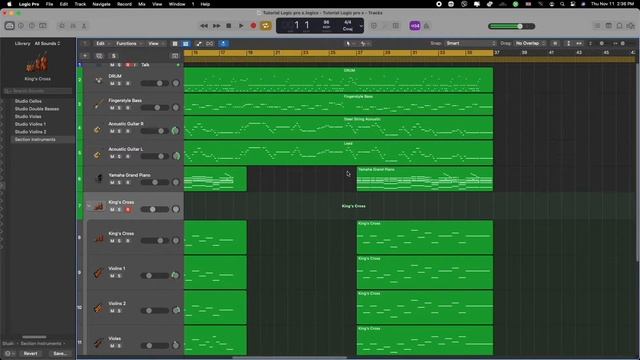Click the Save button in Library
Screen dimensions: 640x360
click(60, 353)
